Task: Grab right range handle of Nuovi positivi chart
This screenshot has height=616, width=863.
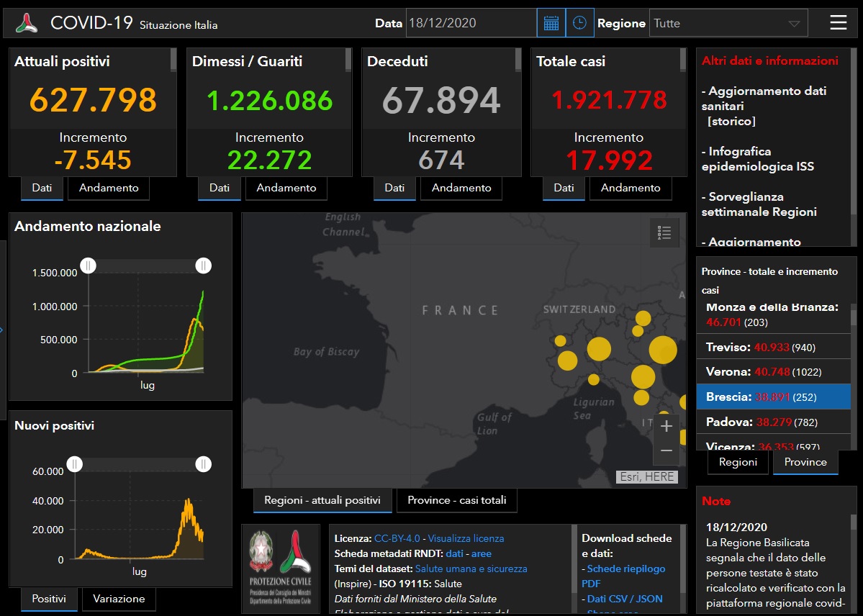Action: pos(204,464)
